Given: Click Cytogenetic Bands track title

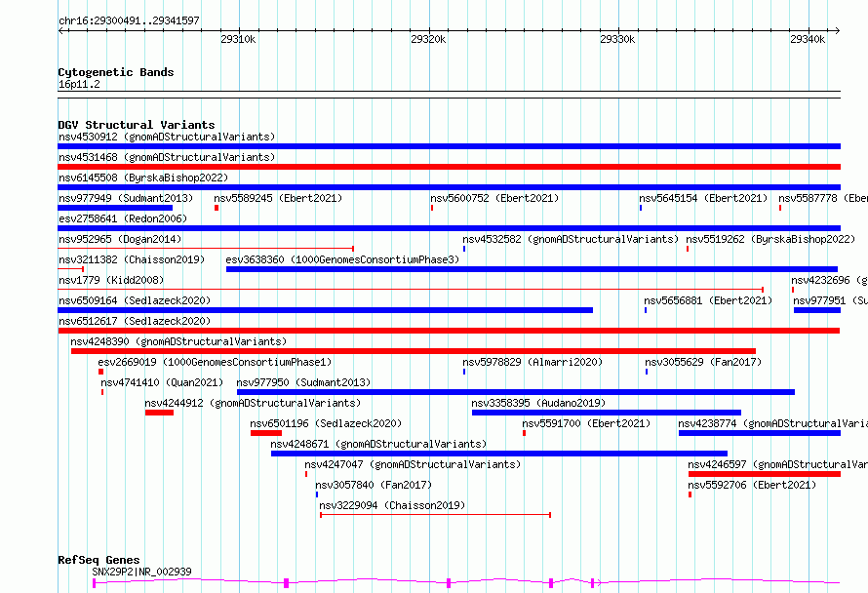Looking at the screenshot, I should coord(116,72).
